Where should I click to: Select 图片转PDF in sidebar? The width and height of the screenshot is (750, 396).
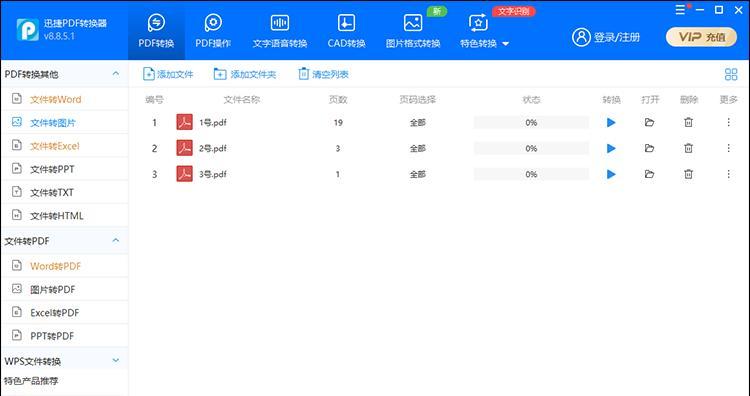pos(64,289)
